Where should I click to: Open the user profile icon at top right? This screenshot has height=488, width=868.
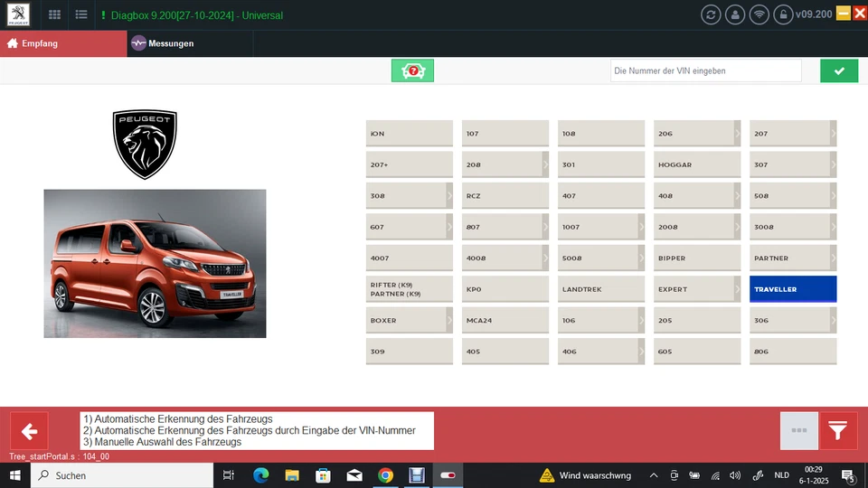(734, 15)
